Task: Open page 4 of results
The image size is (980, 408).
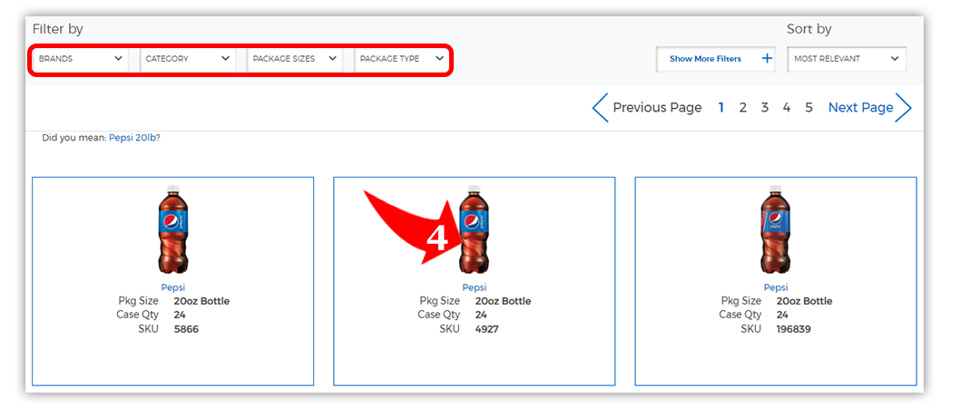Action: (786, 108)
